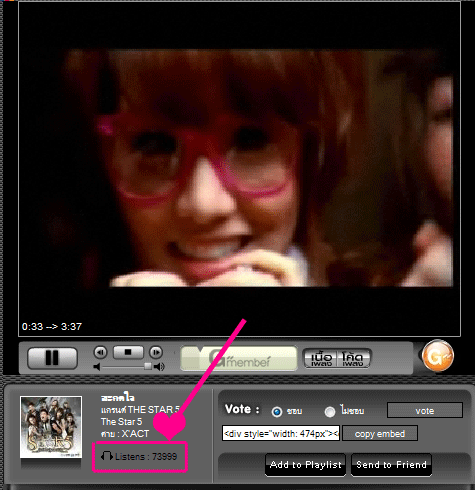Open the G member banner
The image size is (475, 490).
[239, 358]
